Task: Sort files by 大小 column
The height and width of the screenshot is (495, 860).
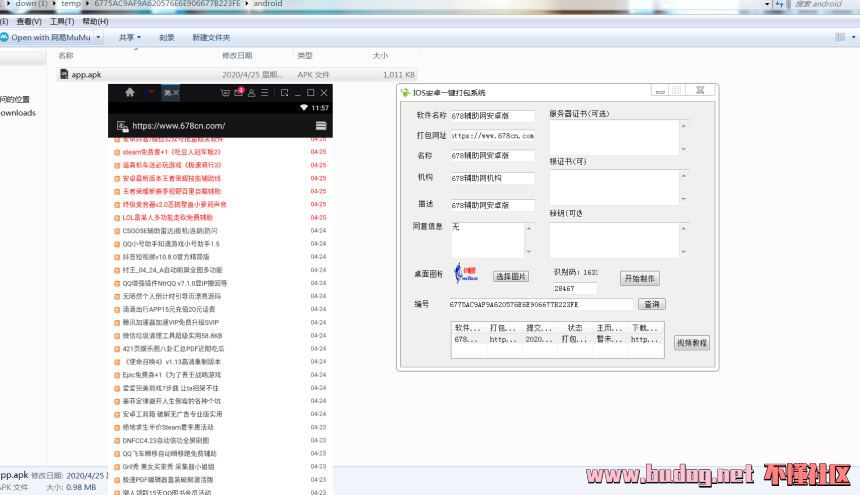Action: click(380, 55)
